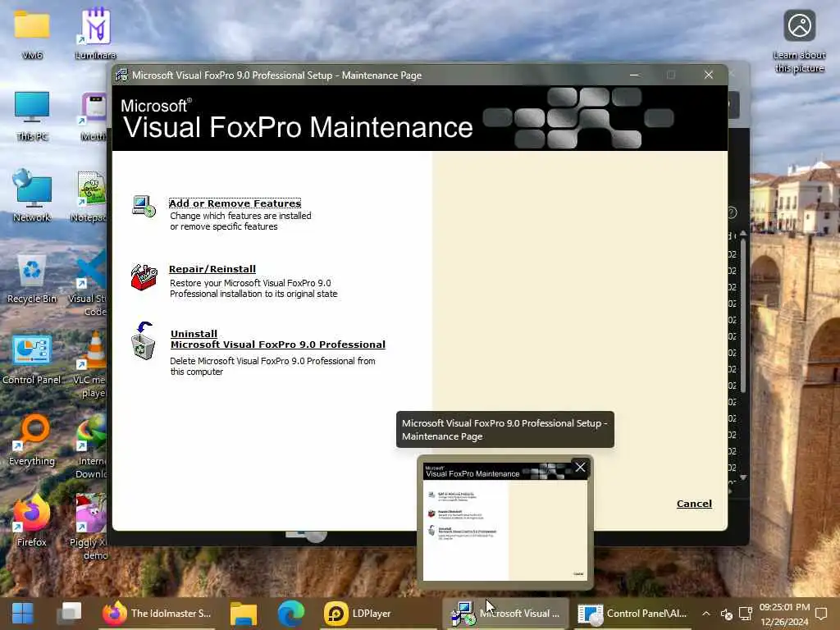Choose Repair/Reinstall link
Image resolution: width=840 pixels, height=630 pixels.
click(x=212, y=269)
